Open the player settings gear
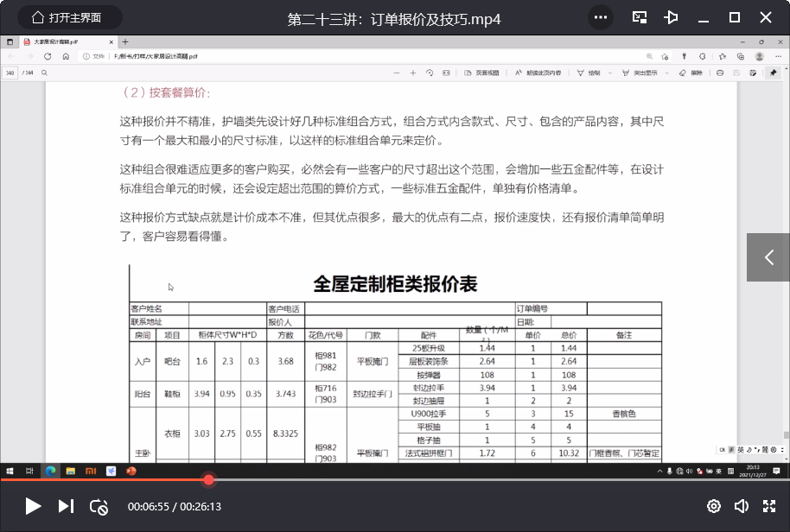790x532 pixels. click(x=714, y=507)
